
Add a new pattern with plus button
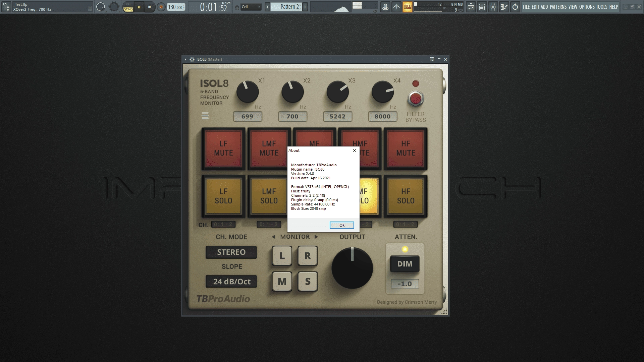coord(305,7)
